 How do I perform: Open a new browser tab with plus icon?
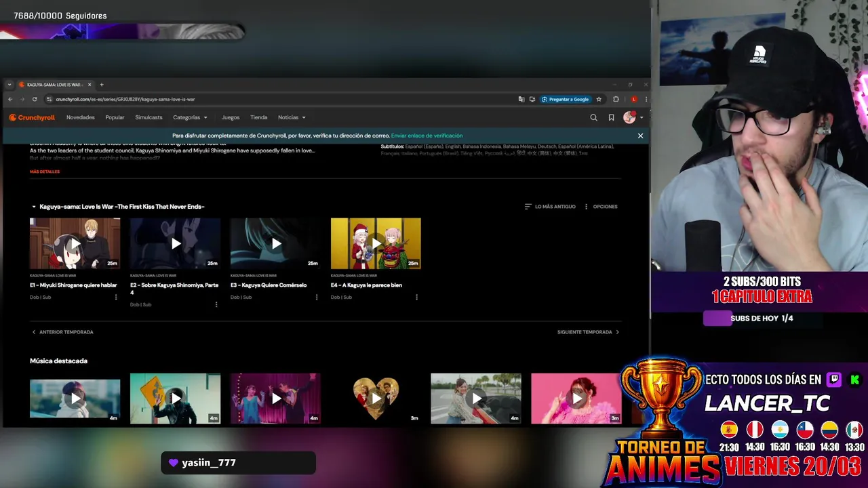pos(102,85)
